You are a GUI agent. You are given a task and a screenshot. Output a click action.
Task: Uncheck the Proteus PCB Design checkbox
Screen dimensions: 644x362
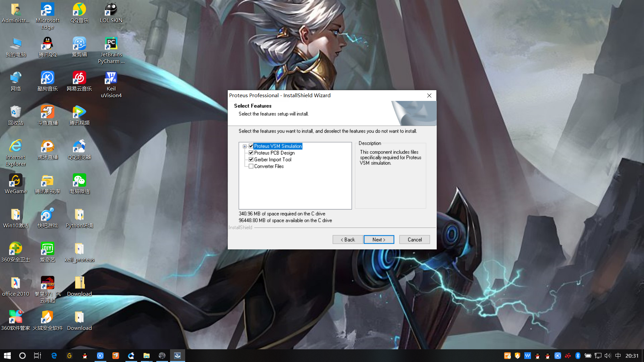click(x=251, y=153)
